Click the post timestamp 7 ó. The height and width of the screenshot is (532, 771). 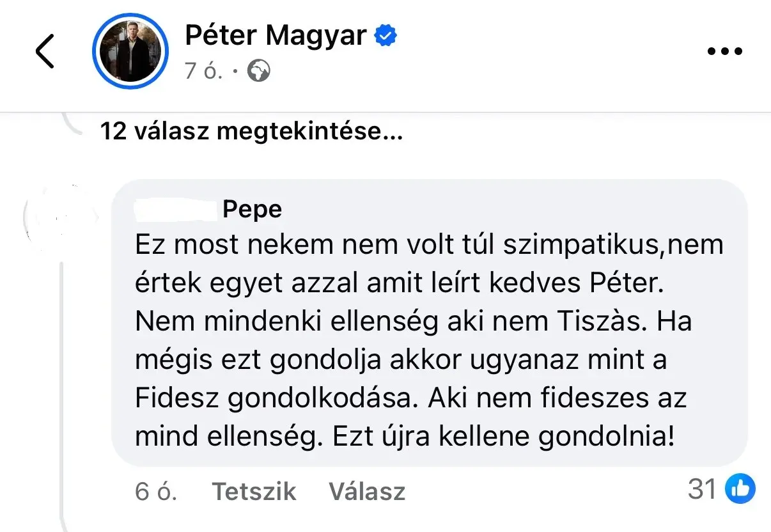pos(203,72)
